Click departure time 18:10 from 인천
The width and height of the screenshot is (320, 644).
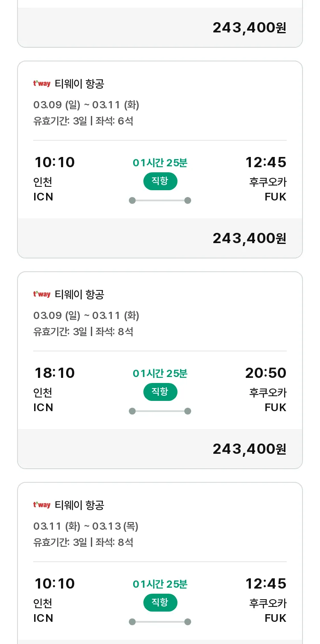pyautogui.click(x=54, y=373)
